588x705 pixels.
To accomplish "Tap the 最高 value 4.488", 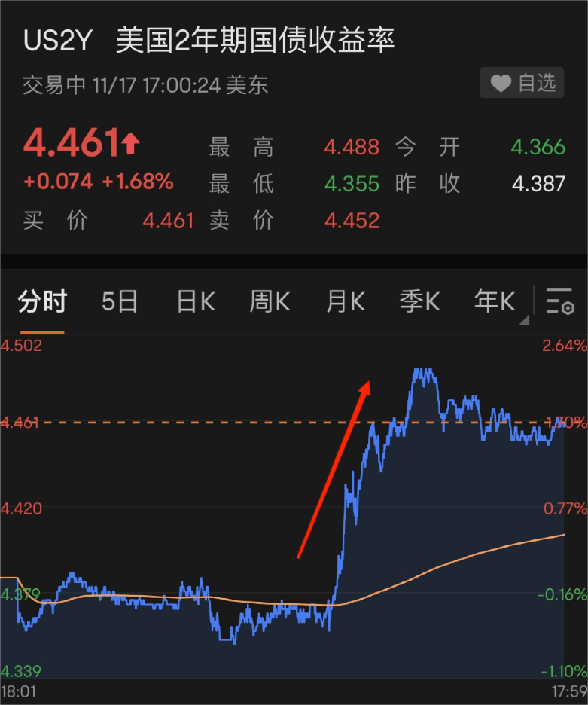I will click(352, 148).
